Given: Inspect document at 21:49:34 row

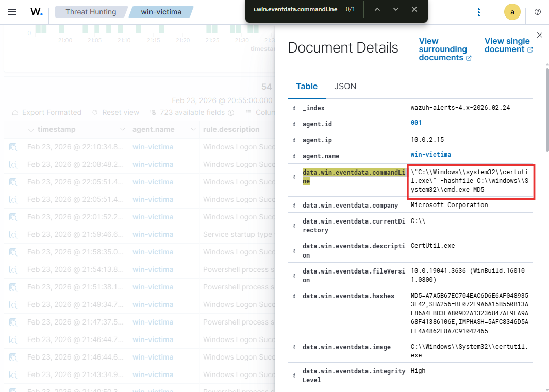Looking at the screenshot, I should [13, 304].
